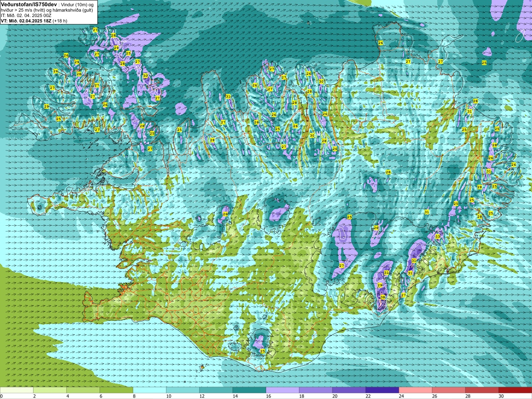Screen dimensions: 532x399
Task: Pick the 16–18 m/s light lavender legend swatch
Action: point(283,390)
